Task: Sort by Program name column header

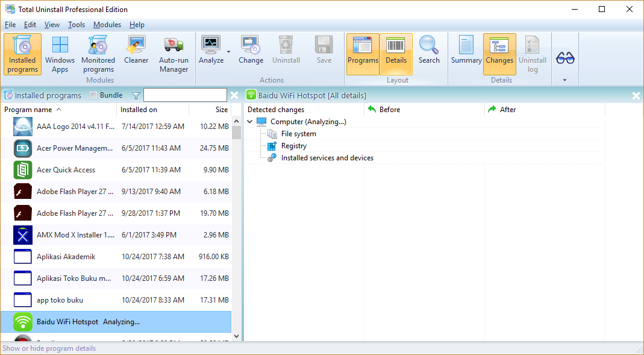Action: pyautogui.click(x=58, y=110)
